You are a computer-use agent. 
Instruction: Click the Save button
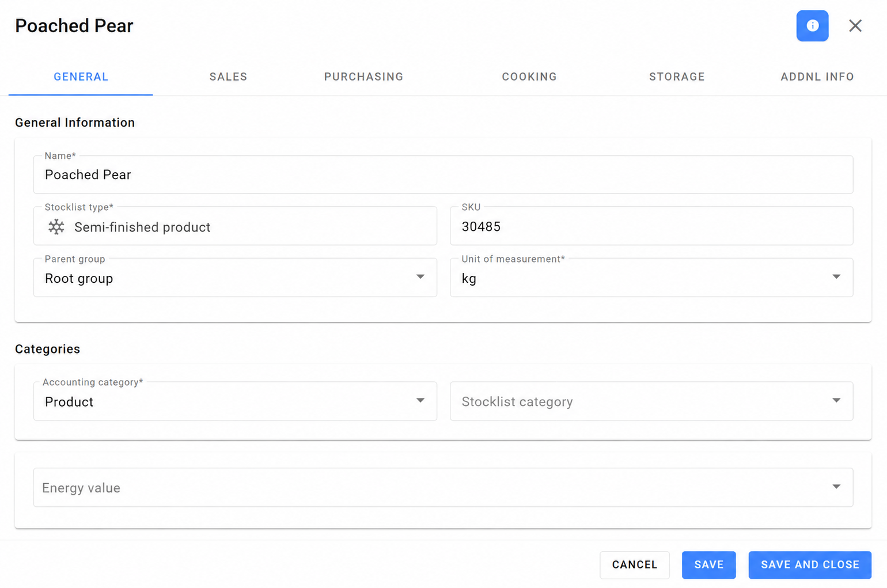[x=708, y=565]
